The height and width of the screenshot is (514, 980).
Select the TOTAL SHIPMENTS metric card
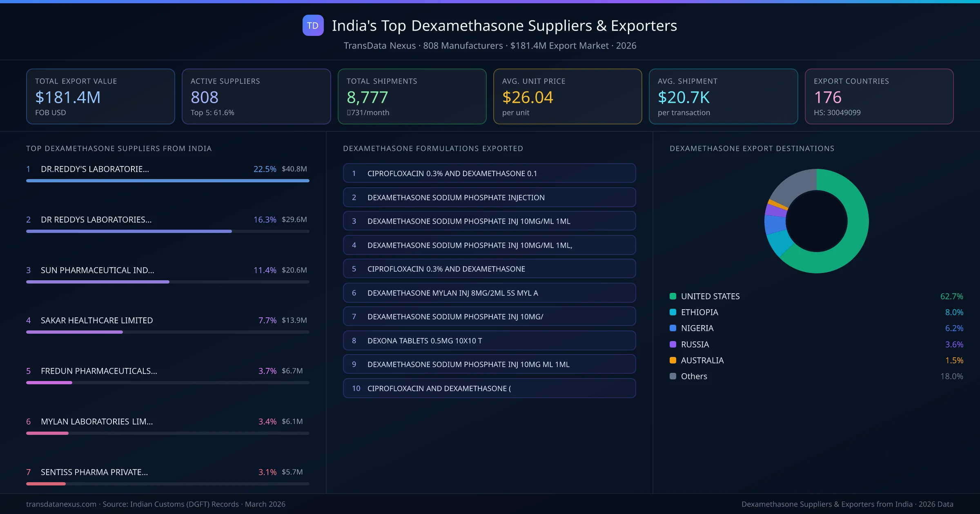pos(412,96)
